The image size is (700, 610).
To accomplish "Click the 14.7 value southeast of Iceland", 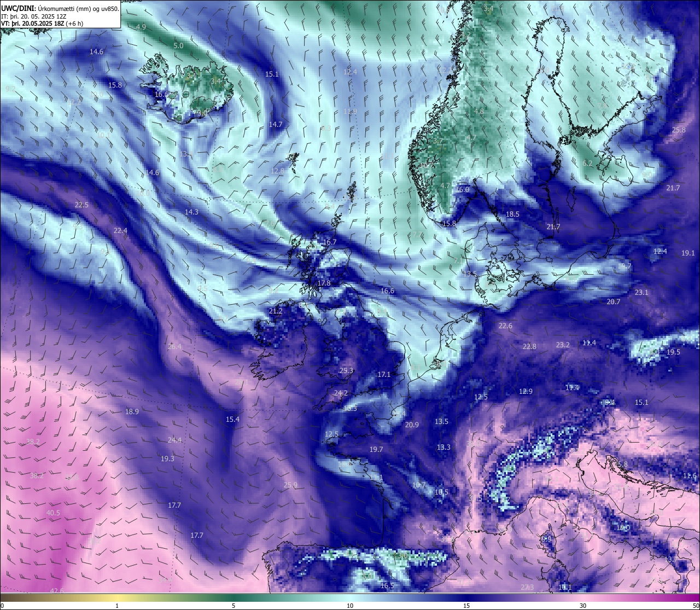I will (276, 124).
